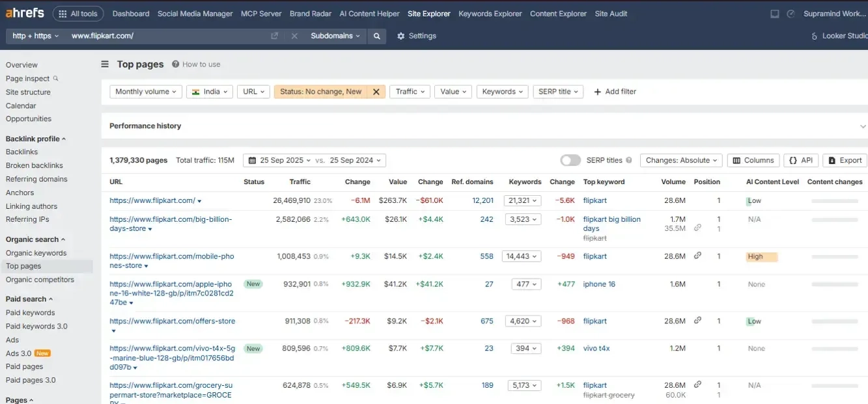Click the magnifier search button
Screen dimensions: 868x404
coord(376,36)
